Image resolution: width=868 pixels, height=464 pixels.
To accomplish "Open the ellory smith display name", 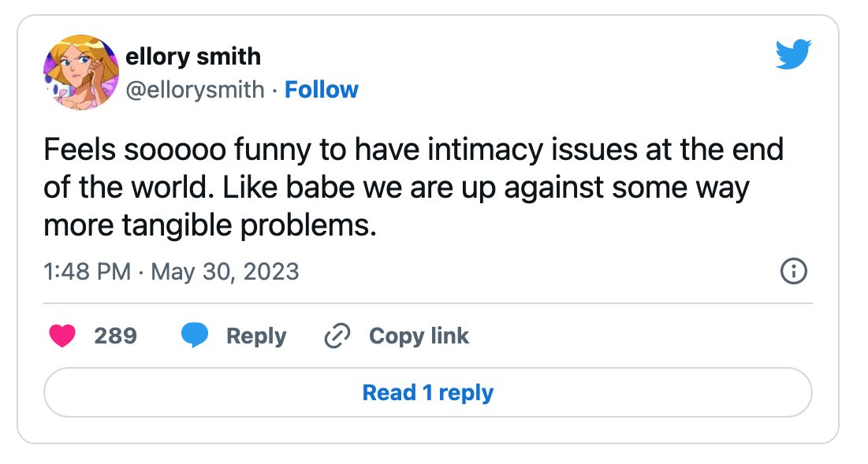I will coord(193,57).
